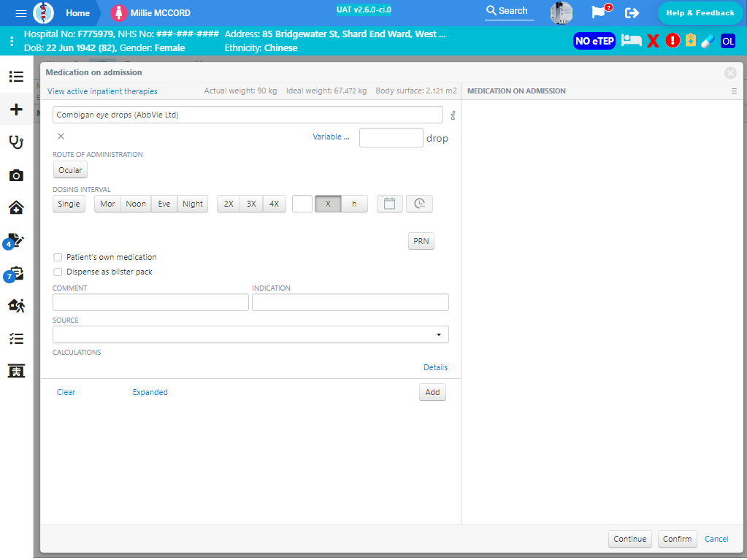Close the Medication on admission dialog
747x560 pixels.
pyautogui.click(x=730, y=72)
